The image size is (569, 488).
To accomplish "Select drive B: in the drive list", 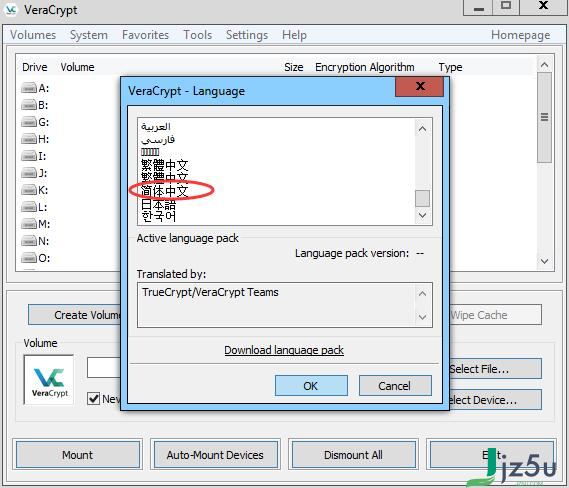I will click(35, 105).
